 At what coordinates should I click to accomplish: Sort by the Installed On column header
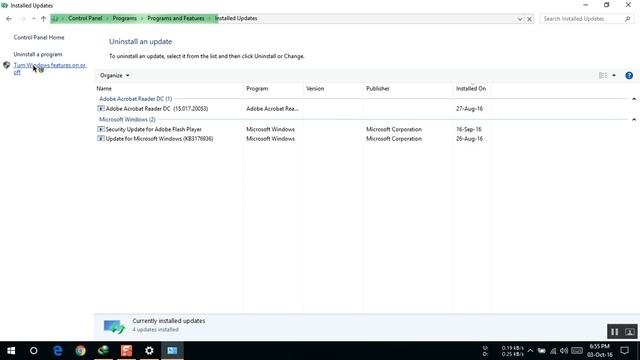pyautogui.click(x=471, y=89)
